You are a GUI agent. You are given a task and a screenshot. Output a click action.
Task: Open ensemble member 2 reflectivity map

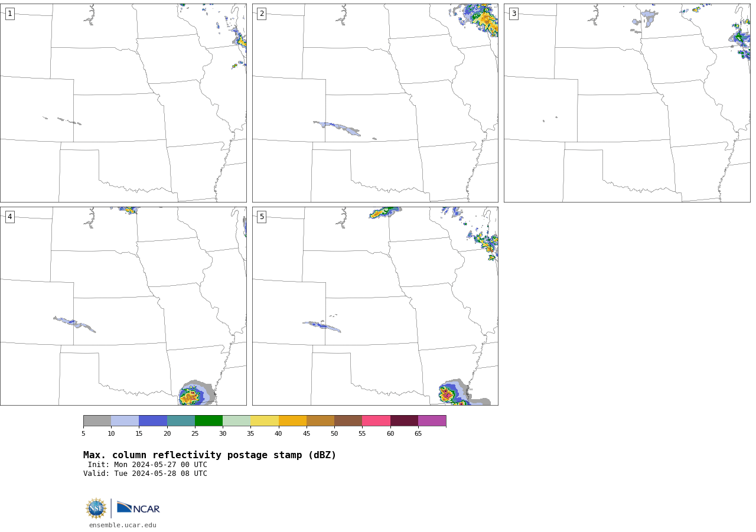[x=375, y=103]
